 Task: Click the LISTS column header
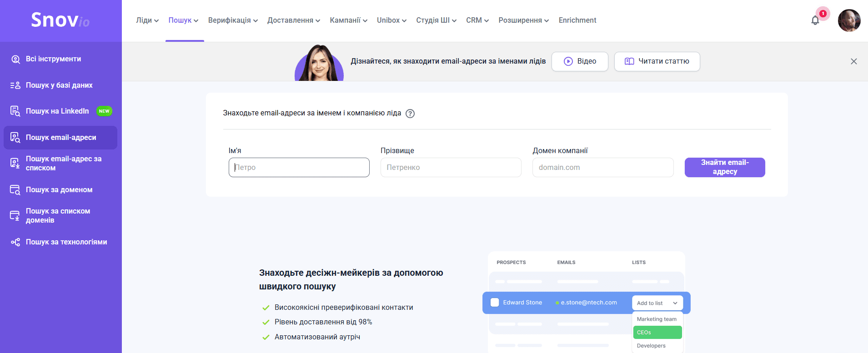pos(639,263)
